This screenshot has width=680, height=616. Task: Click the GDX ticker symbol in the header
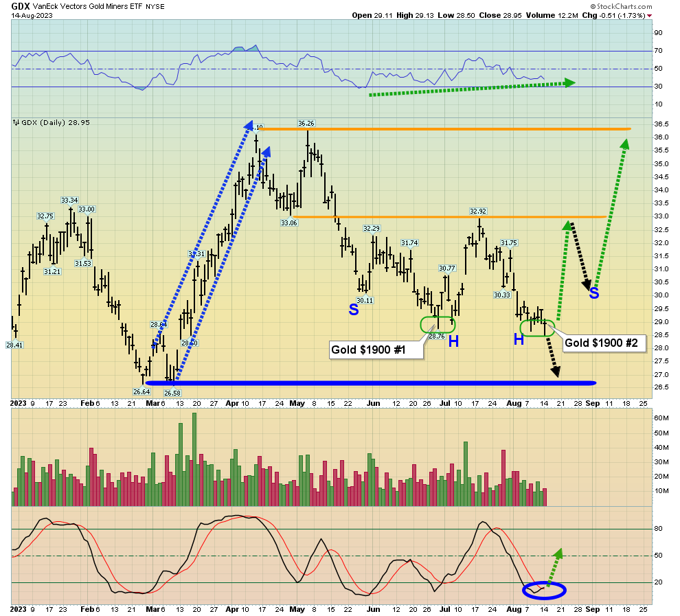[21, 6]
